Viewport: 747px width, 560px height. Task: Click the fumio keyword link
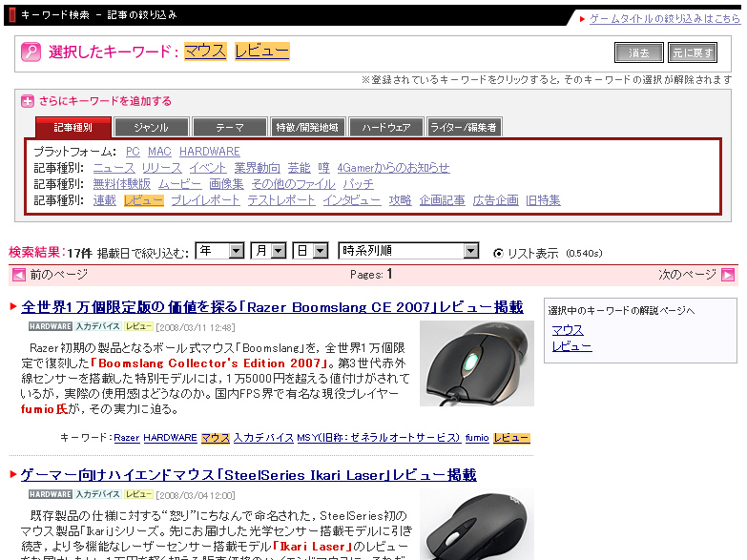[477, 438]
